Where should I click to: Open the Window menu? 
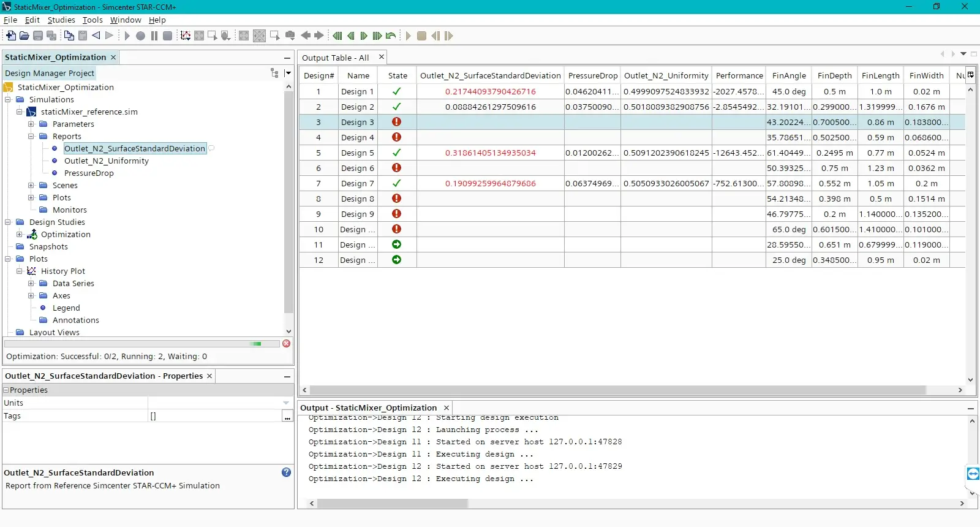126,20
